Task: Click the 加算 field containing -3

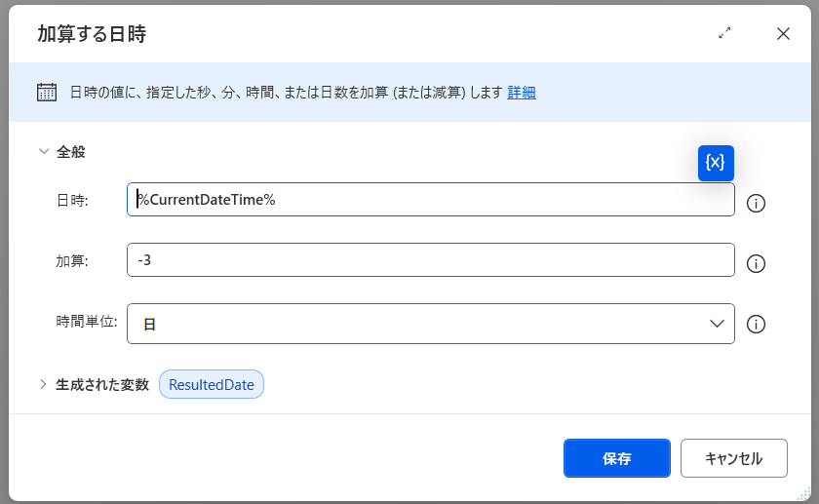Action: [429, 260]
